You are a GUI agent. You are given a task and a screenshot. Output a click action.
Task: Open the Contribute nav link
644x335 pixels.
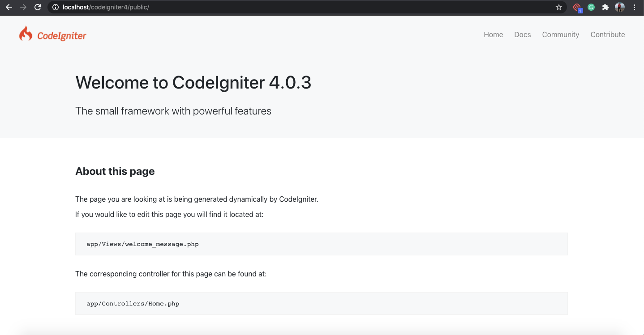(607, 34)
